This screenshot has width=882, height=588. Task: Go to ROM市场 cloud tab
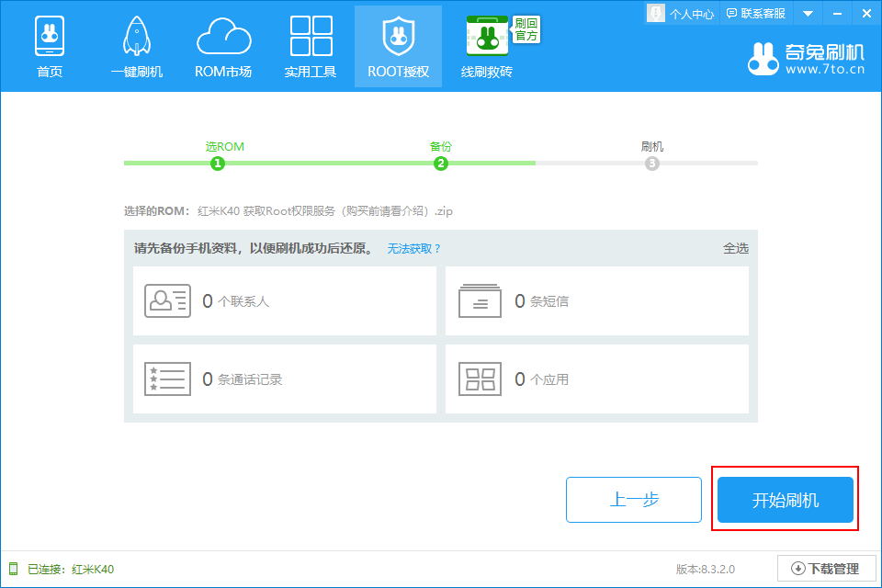[223, 47]
